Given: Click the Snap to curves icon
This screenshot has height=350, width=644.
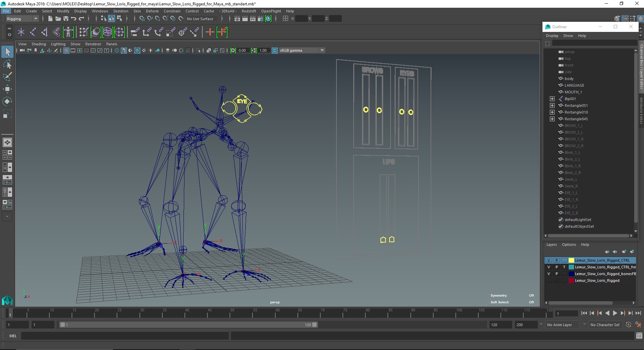Looking at the screenshot, I should [x=150, y=19].
